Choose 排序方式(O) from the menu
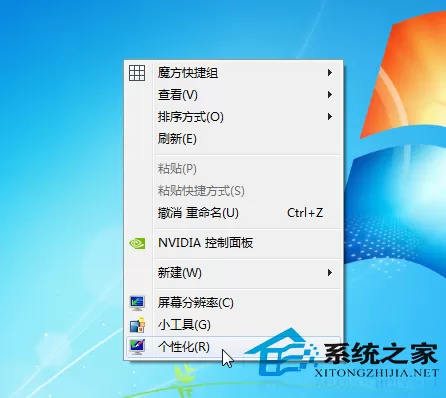446x398 pixels. (233, 116)
